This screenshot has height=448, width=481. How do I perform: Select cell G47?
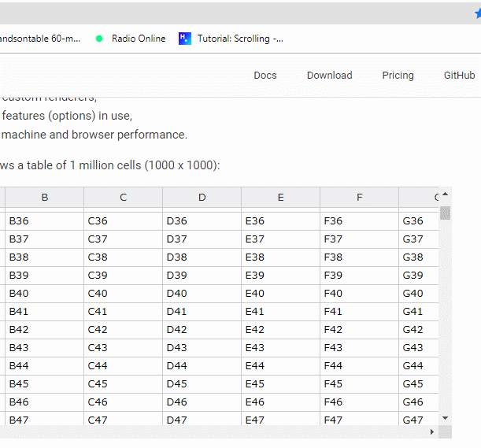point(419,419)
